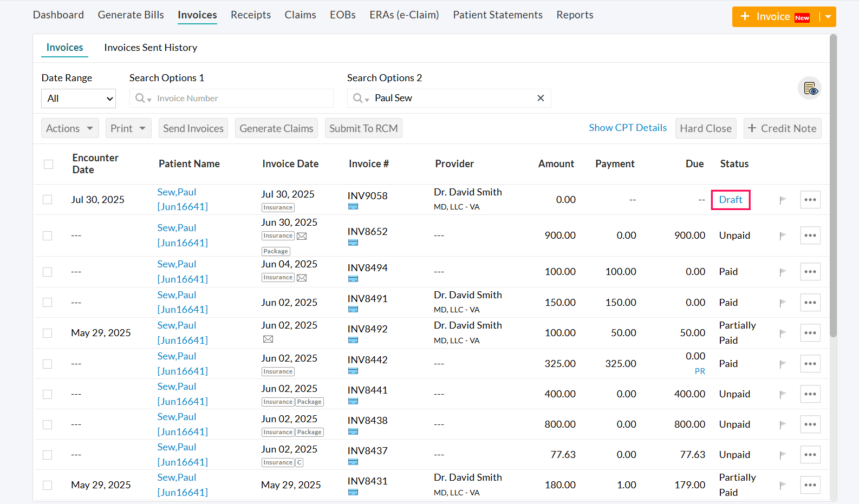
Task: Click the Show CPT Details link
Action: click(628, 128)
